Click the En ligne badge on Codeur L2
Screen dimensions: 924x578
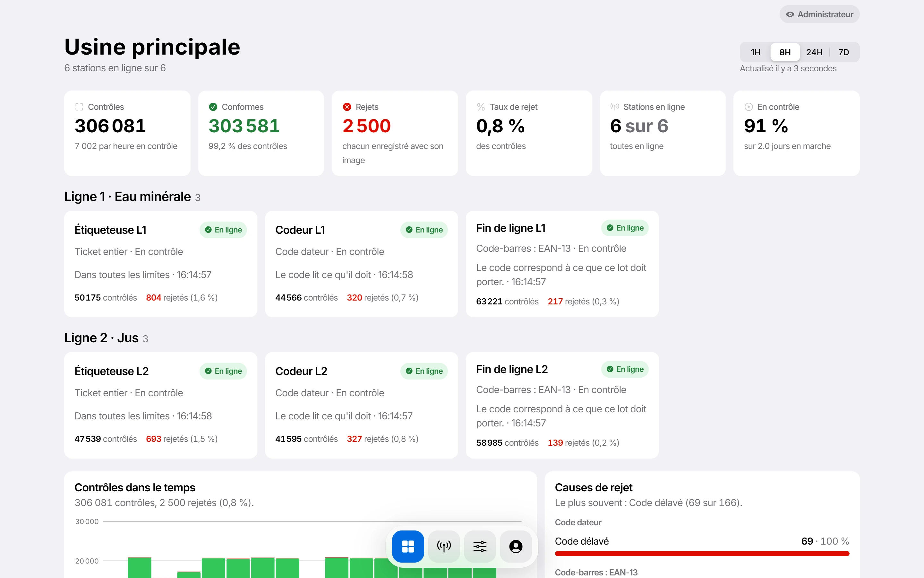tap(424, 371)
